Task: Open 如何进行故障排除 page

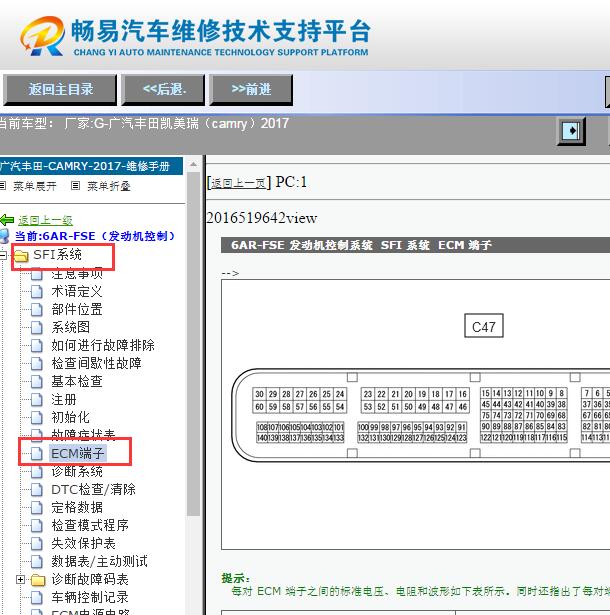Action: (103, 345)
